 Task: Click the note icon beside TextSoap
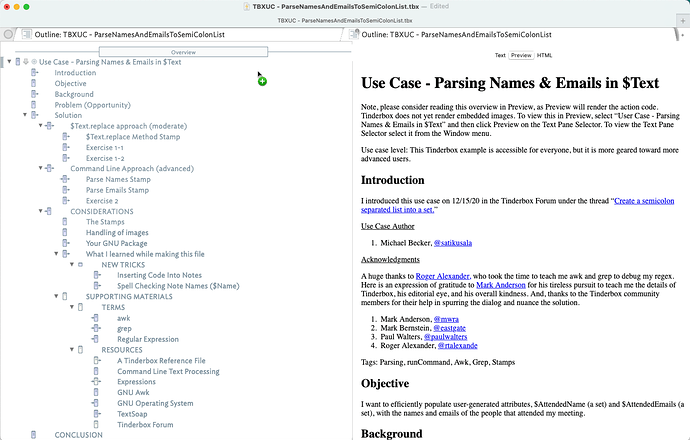point(97,414)
